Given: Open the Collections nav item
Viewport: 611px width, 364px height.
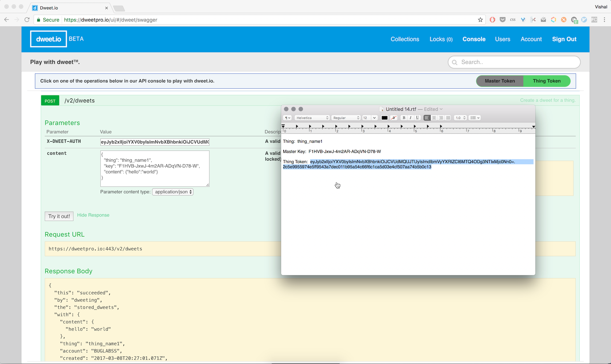Looking at the screenshot, I should (405, 39).
